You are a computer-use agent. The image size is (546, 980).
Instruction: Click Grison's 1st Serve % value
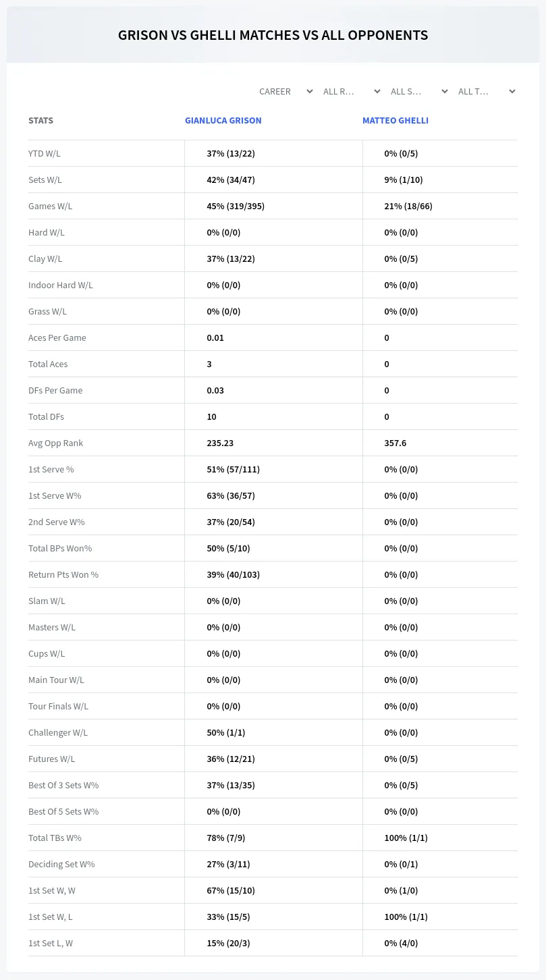(x=233, y=469)
